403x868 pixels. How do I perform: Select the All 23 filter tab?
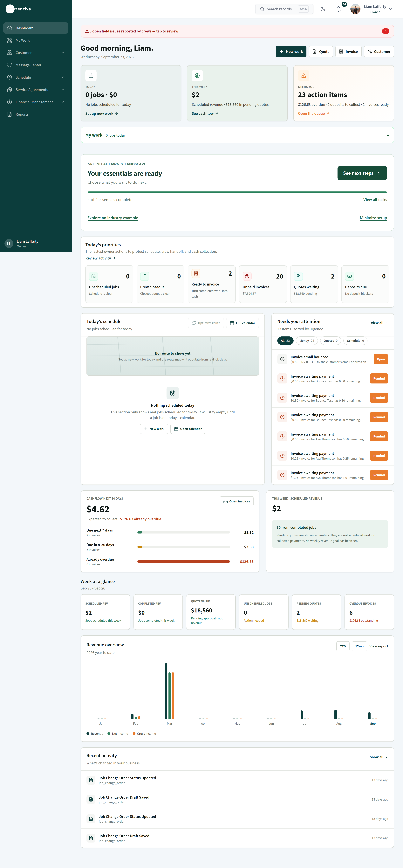[x=285, y=341]
